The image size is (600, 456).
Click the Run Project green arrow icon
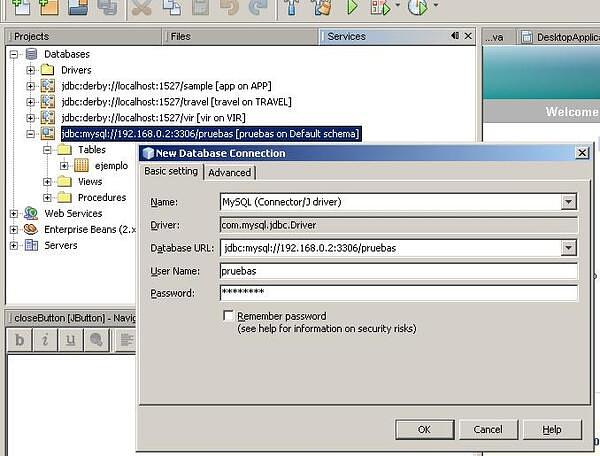click(352, 8)
